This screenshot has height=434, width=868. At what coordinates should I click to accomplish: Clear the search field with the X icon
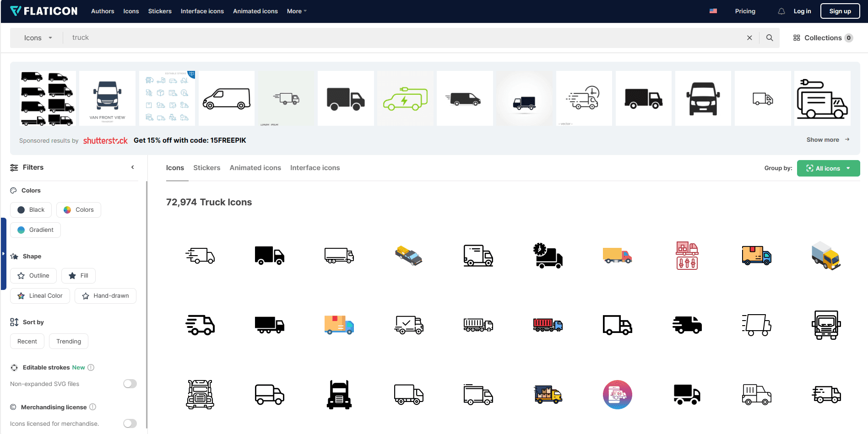pyautogui.click(x=749, y=38)
